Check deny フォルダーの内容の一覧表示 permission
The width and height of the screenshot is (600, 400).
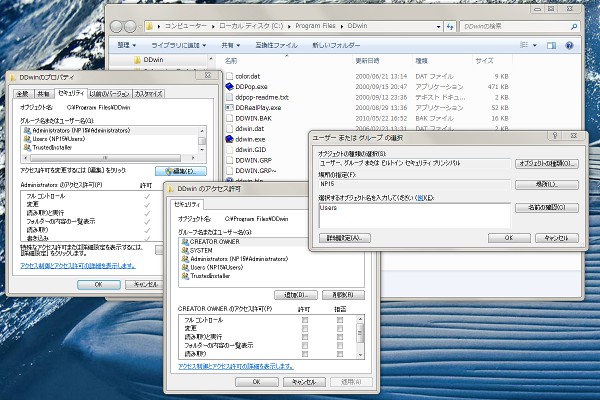340,345
